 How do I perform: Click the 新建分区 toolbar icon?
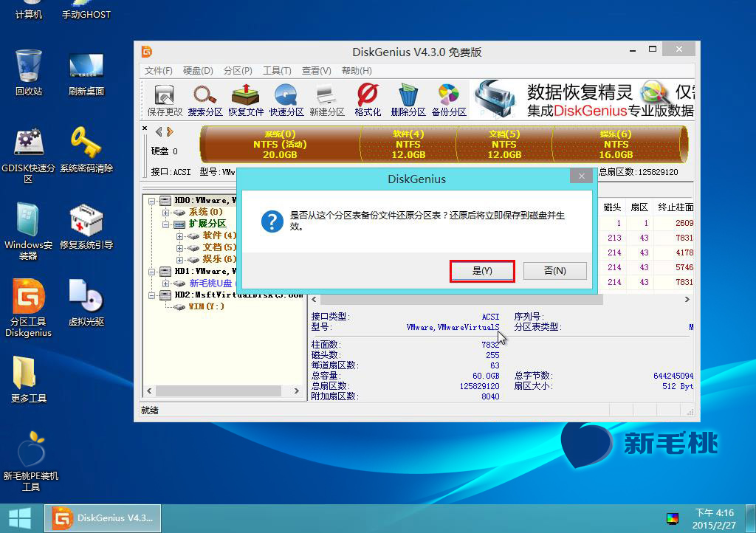(x=327, y=99)
